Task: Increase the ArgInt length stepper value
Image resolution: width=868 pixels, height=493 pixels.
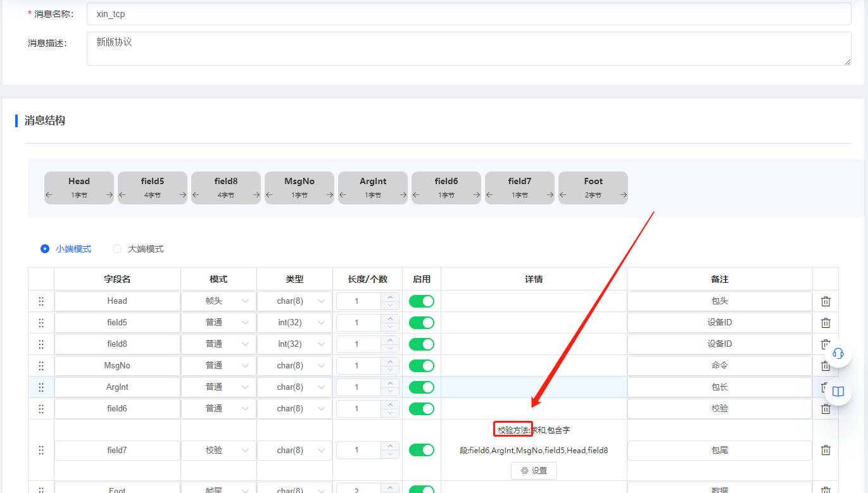Action: [x=391, y=383]
